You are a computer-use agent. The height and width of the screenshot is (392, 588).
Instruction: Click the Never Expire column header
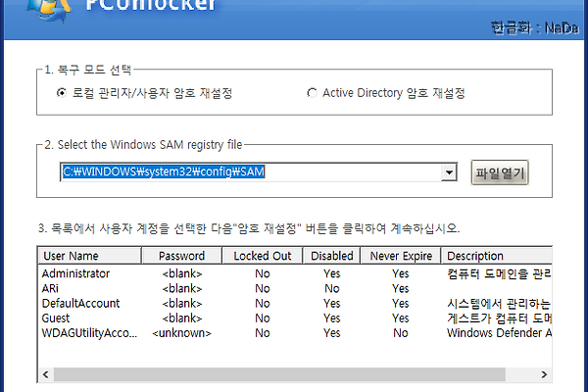click(400, 256)
